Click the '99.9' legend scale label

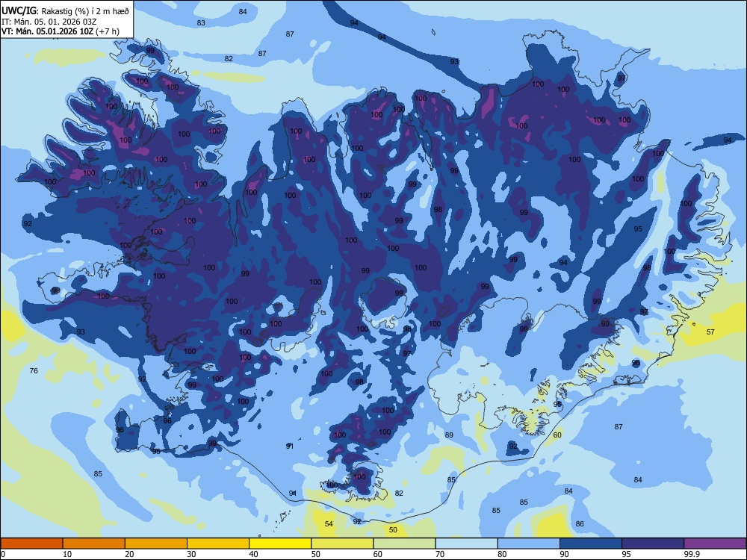coord(692,554)
